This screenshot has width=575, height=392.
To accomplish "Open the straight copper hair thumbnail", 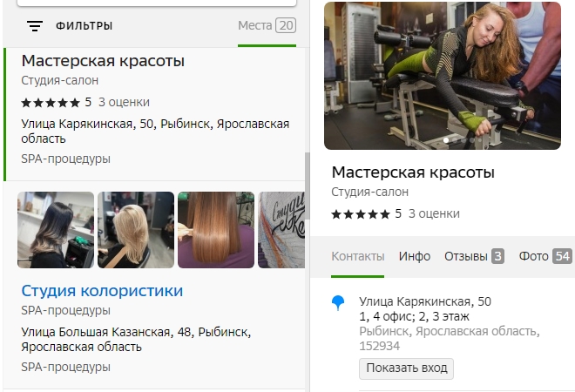I will pos(216,230).
